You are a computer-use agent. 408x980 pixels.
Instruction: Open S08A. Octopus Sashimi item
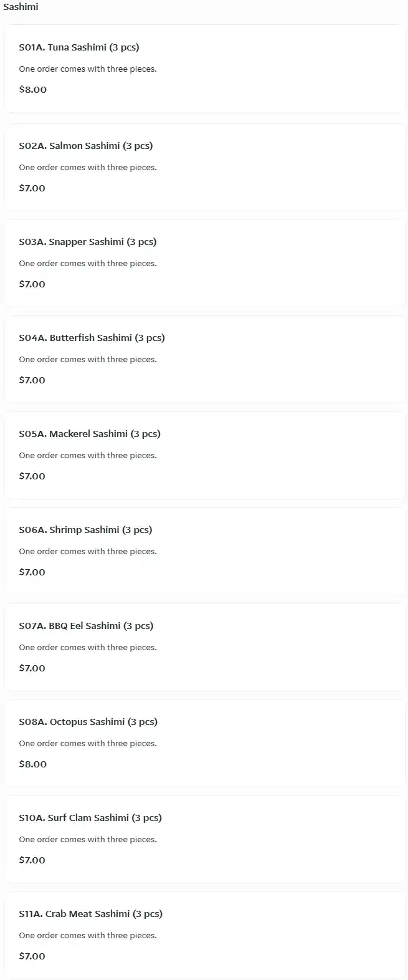(88, 722)
